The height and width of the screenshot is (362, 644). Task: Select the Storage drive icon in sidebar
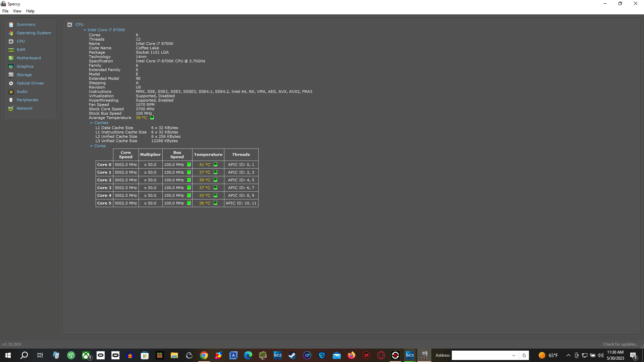coord(11,75)
